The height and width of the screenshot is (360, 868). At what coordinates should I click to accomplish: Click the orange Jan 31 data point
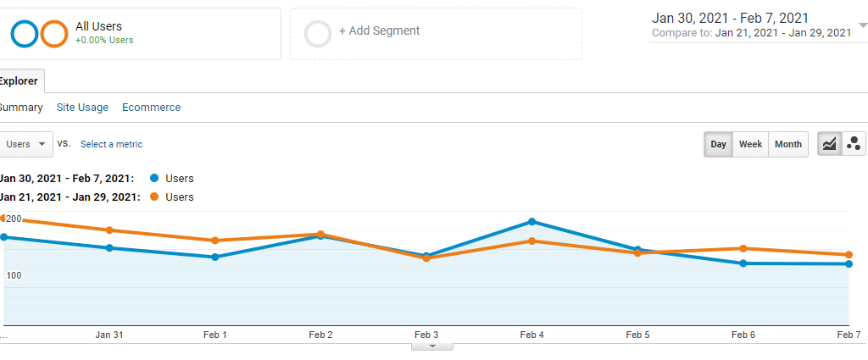pyautogui.click(x=109, y=230)
